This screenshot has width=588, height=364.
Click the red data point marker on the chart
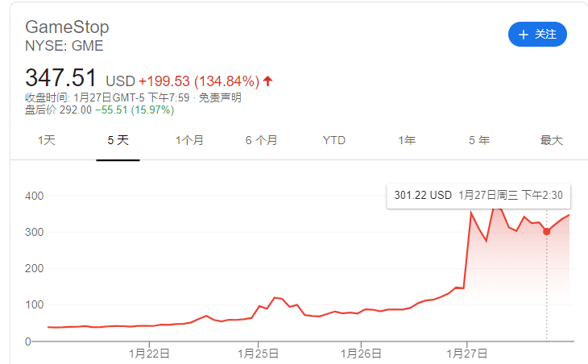tap(547, 231)
